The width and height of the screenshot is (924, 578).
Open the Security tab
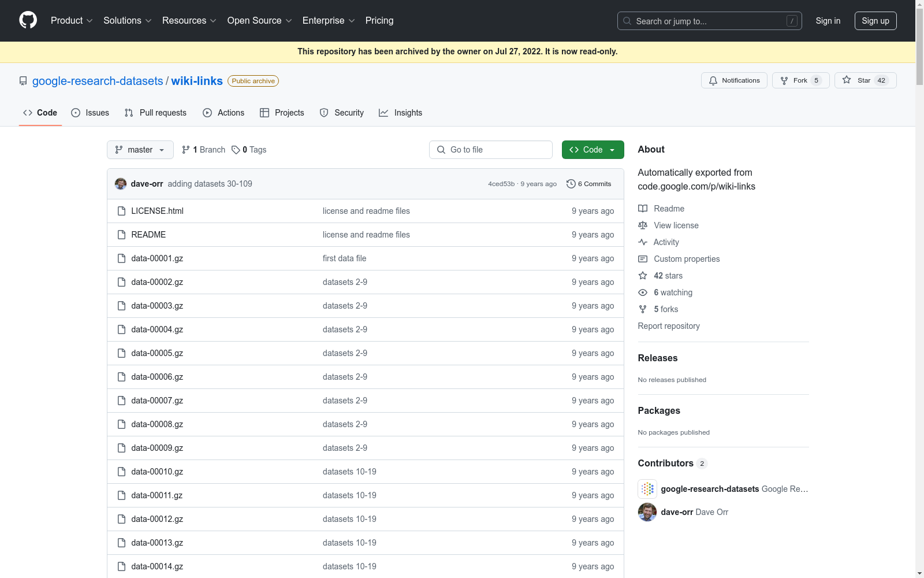pos(342,113)
